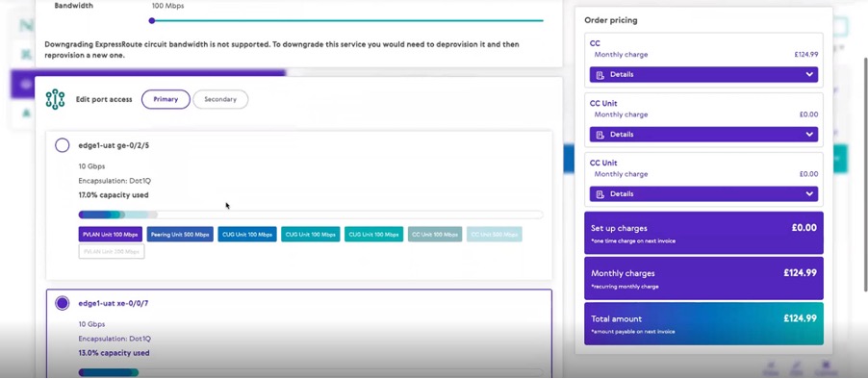Click the port access network icon
This screenshot has width=868, height=379.
55,100
